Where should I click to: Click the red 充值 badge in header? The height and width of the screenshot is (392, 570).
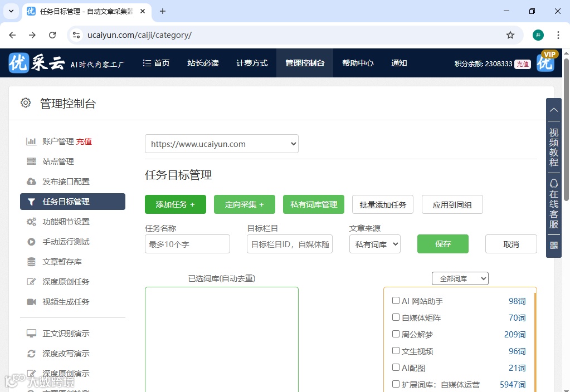[x=523, y=64]
